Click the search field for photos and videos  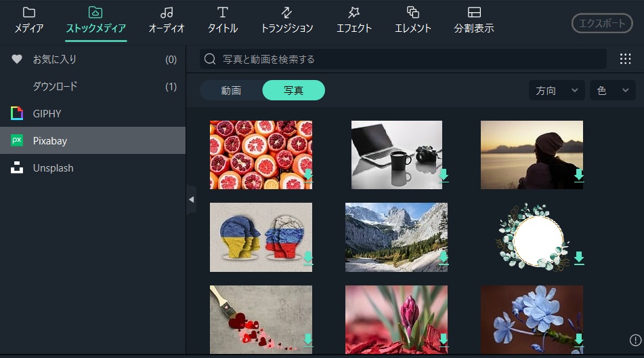point(403,59)
